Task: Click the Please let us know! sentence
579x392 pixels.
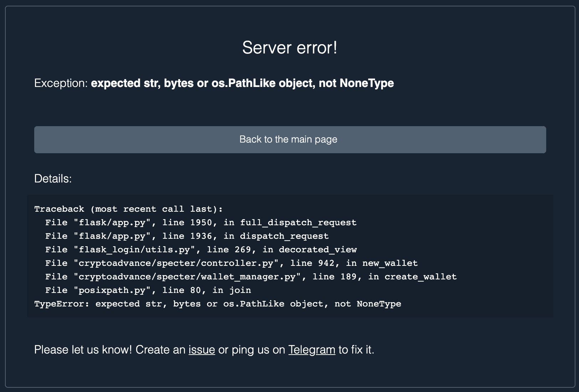Action: pos(204,350)
